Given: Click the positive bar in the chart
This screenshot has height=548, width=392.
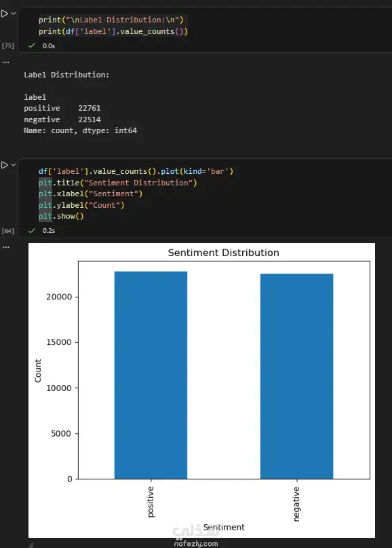Looking at the screenshot, I should pyautogui.click(x=151, y=375).
